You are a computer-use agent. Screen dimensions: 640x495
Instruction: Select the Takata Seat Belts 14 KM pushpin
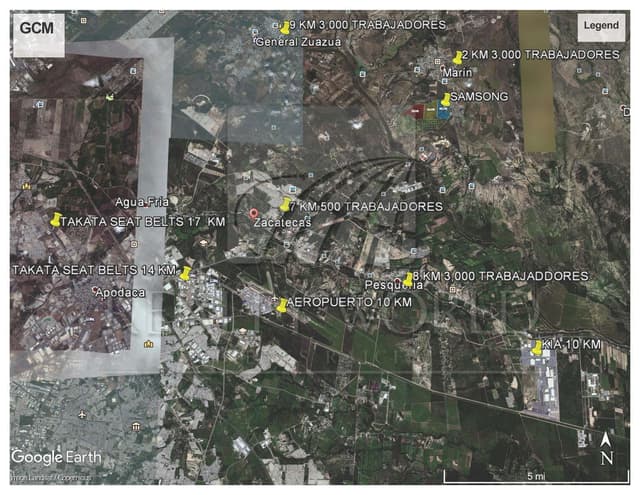pyautogui.click(x=185, y=273)
